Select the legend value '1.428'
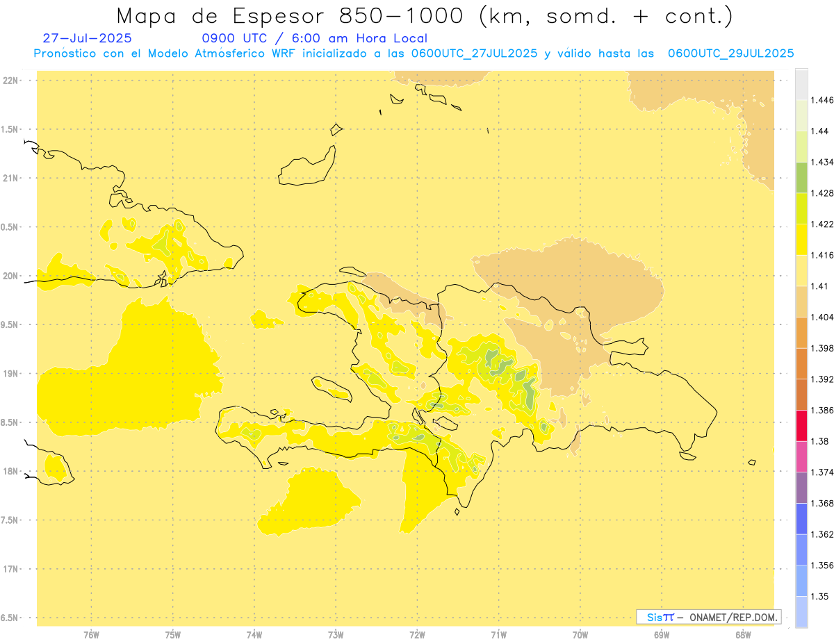The height and width of the screenshot is (644, 834). point(821,193)
